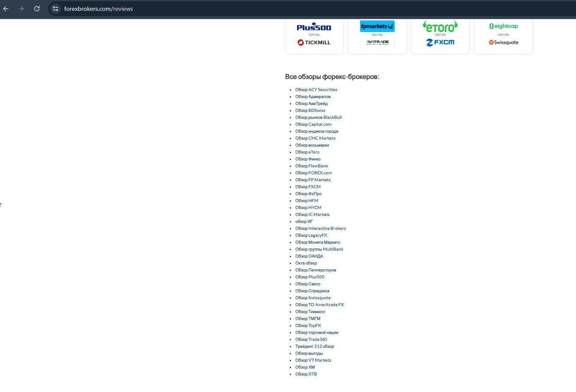
Task: Open the Обзор Тикмилл link
Action: (x=310, y=312)
